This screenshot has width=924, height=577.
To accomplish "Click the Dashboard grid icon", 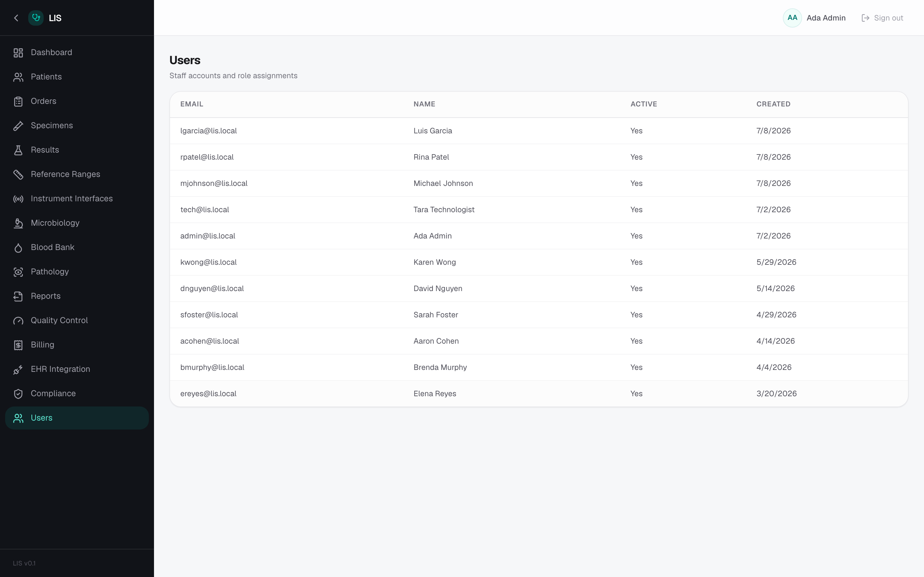I will 18,53.
